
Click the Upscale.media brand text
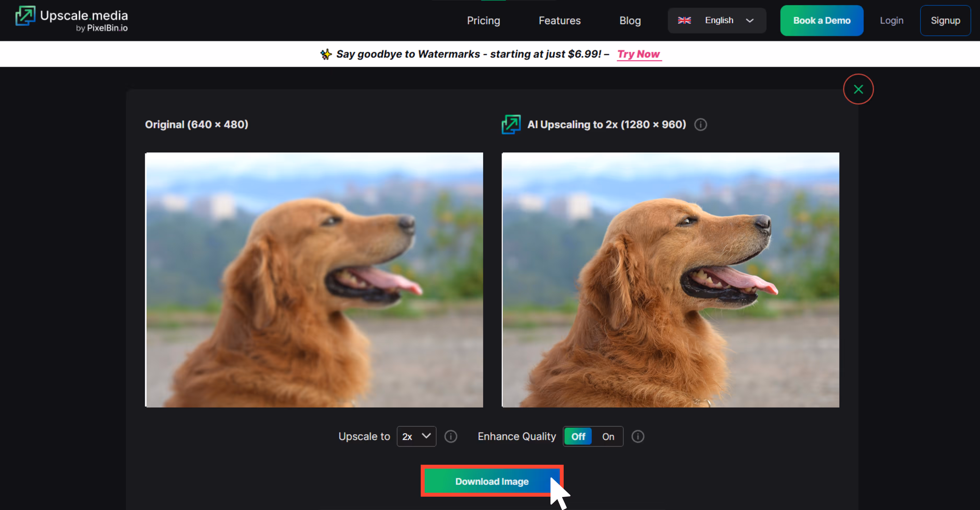coord(84,16)
